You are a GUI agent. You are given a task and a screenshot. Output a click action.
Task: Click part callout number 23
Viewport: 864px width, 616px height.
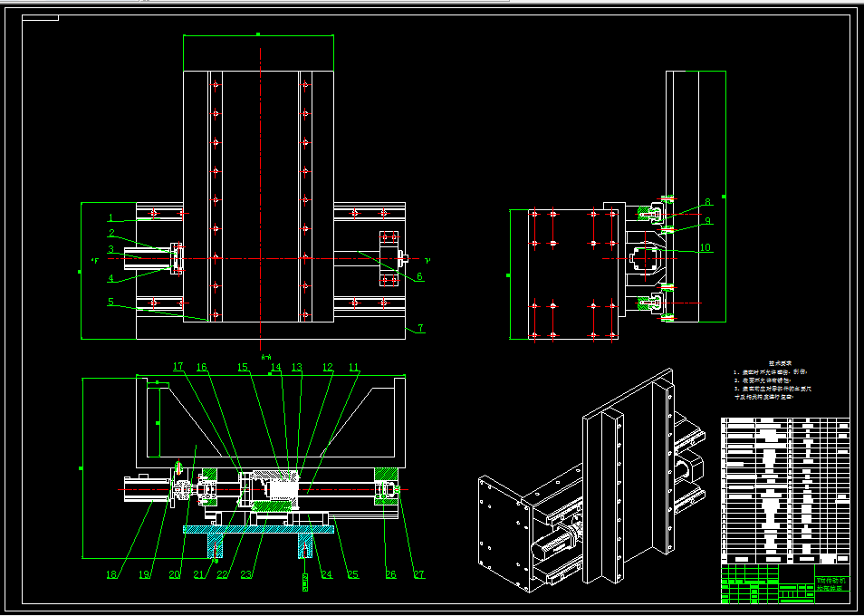tap(246, 574)
